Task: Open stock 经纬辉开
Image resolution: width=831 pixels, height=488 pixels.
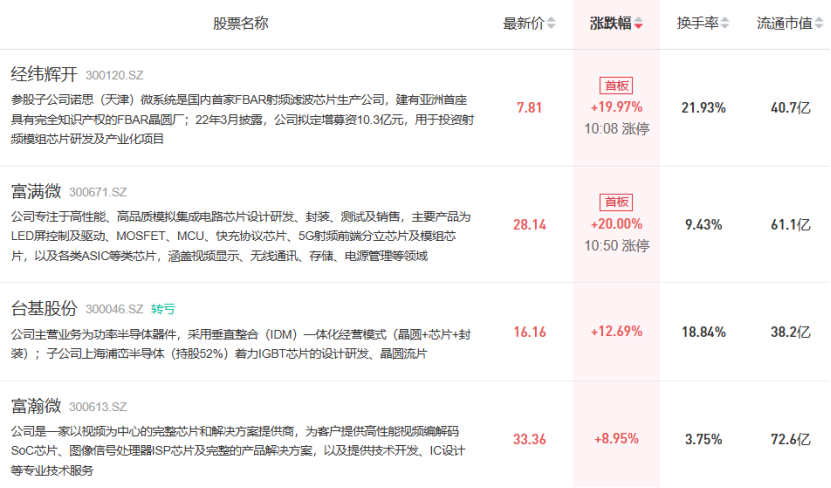Action: click(x=44, y=74)
